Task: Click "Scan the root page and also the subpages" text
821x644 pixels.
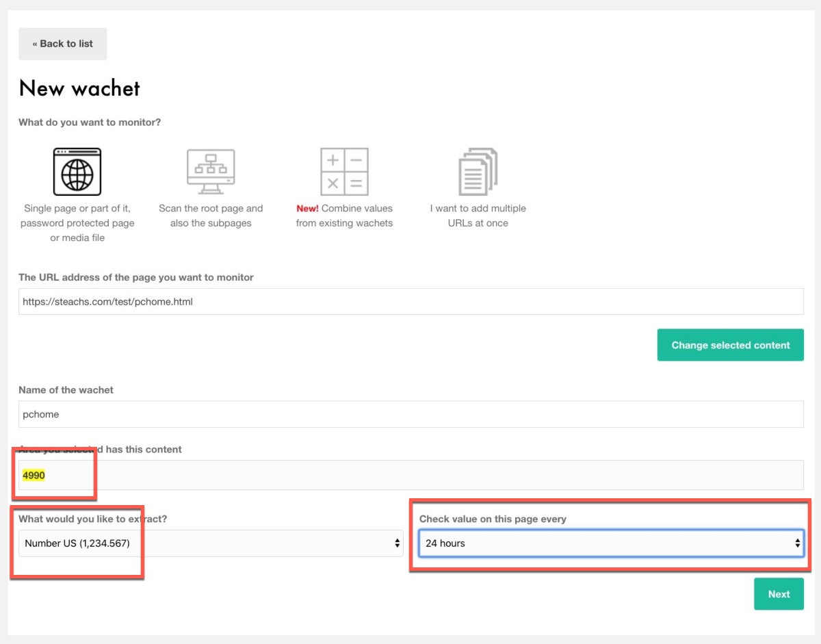Action: click(211, 216)
